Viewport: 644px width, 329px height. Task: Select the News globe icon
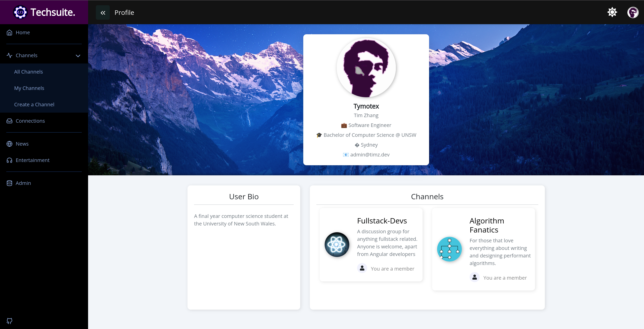click(9, 144)
